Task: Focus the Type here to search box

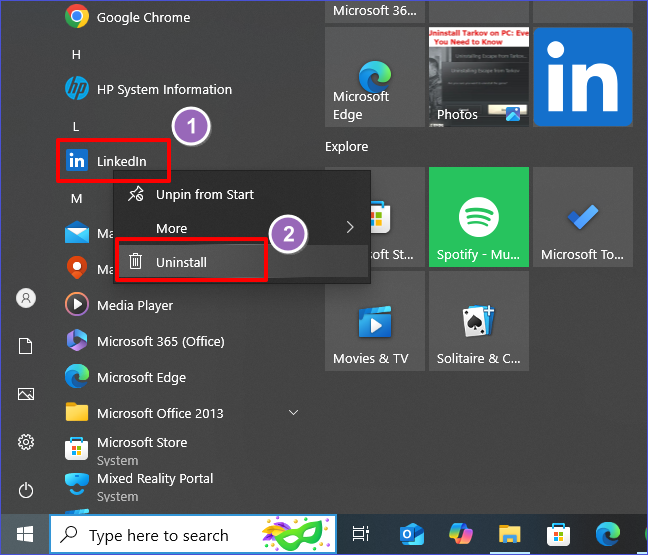Action: (193, 534)
